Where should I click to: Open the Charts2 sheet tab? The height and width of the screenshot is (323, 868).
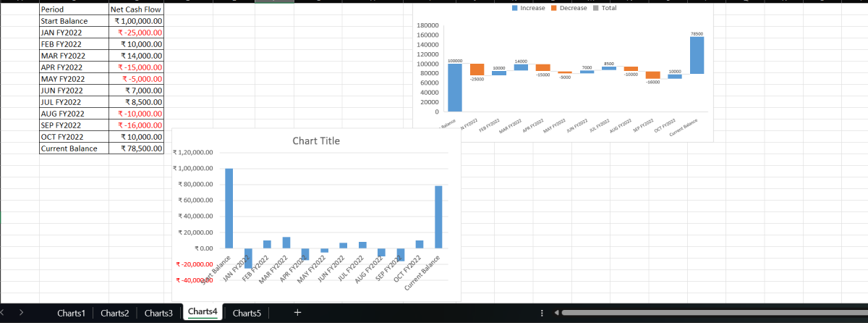pyautogui.click(x=115, y=313)
